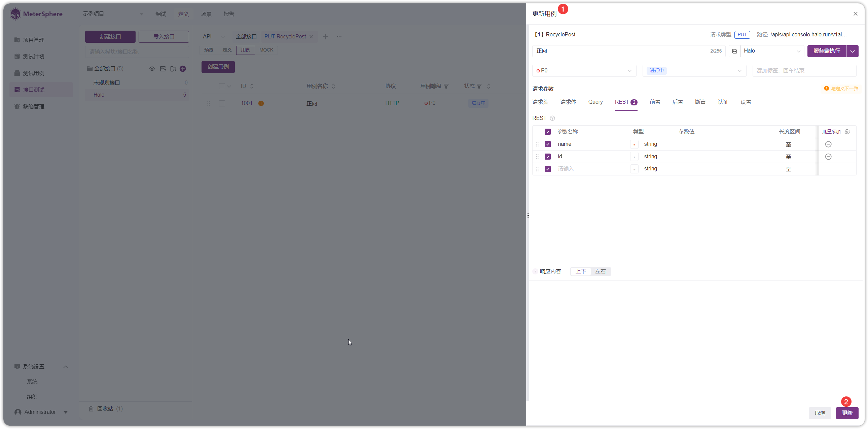
Task: Filter the 用例等级 column
Action: (446, 86)
